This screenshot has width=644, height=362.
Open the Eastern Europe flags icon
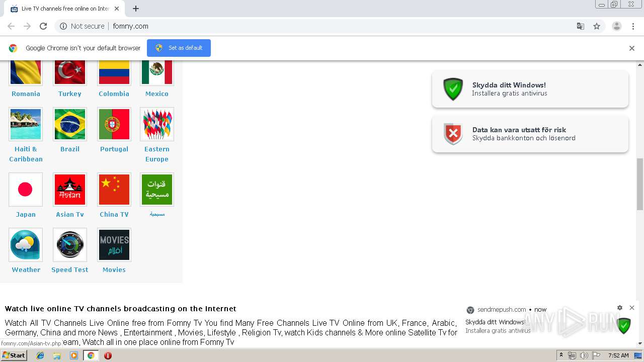(157, 124)
